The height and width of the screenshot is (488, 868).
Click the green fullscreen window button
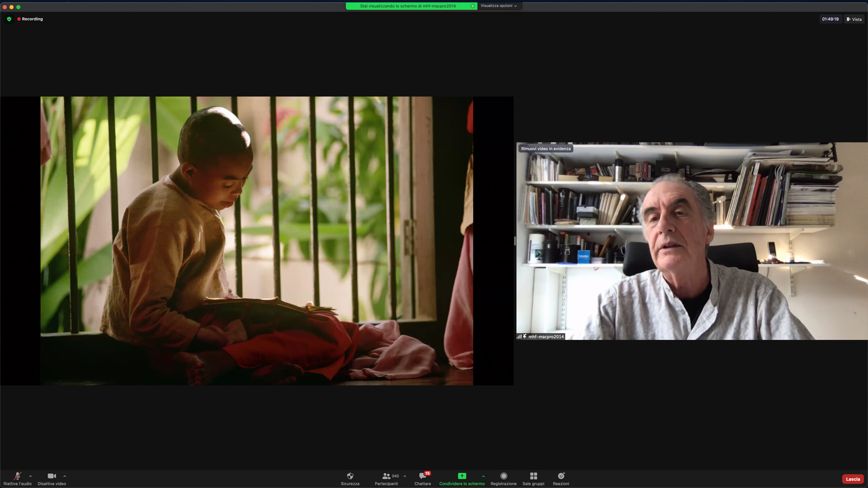pos(18,7)
